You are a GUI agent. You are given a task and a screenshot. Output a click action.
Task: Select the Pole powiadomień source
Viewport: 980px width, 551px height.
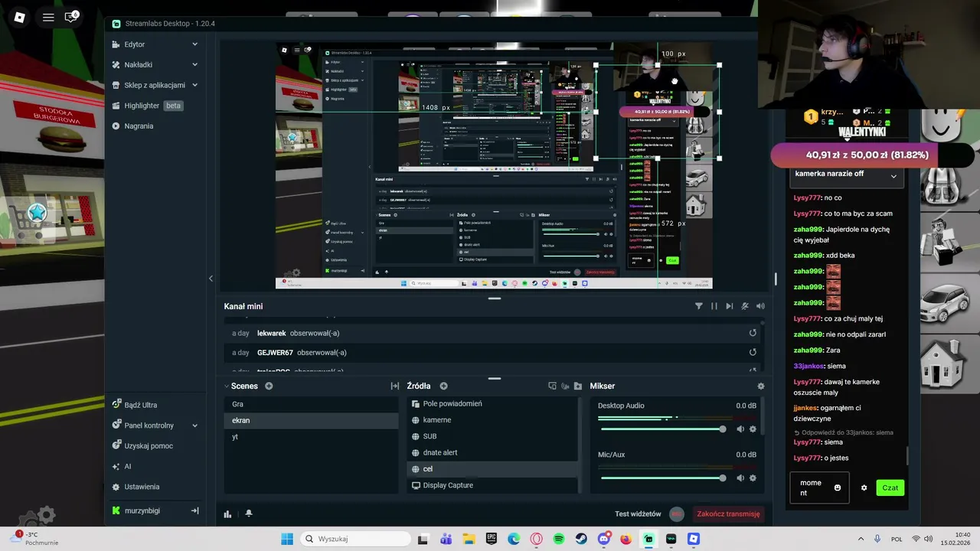(x=493, y=404)
